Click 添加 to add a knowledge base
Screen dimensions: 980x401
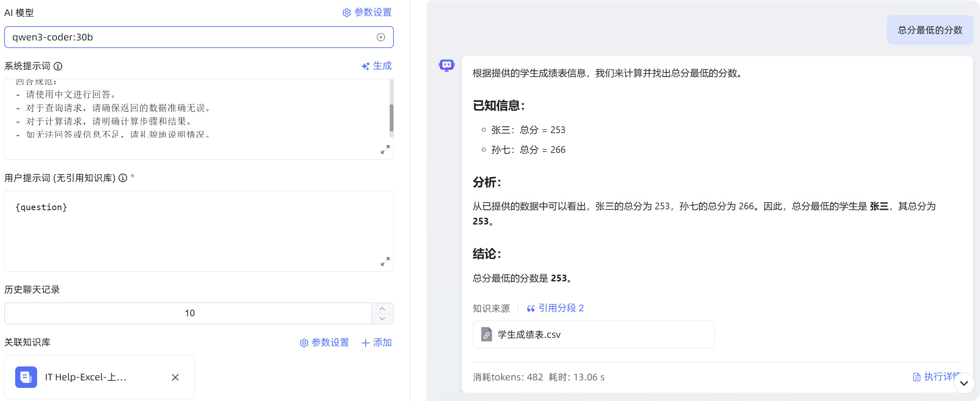377,343
